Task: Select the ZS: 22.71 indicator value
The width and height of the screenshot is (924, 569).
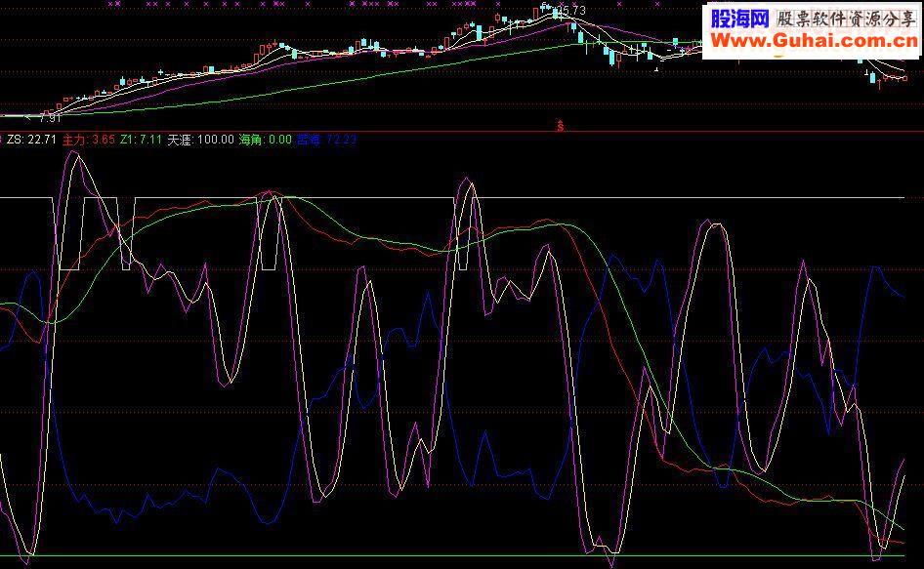Action: [x=31, y=140]
